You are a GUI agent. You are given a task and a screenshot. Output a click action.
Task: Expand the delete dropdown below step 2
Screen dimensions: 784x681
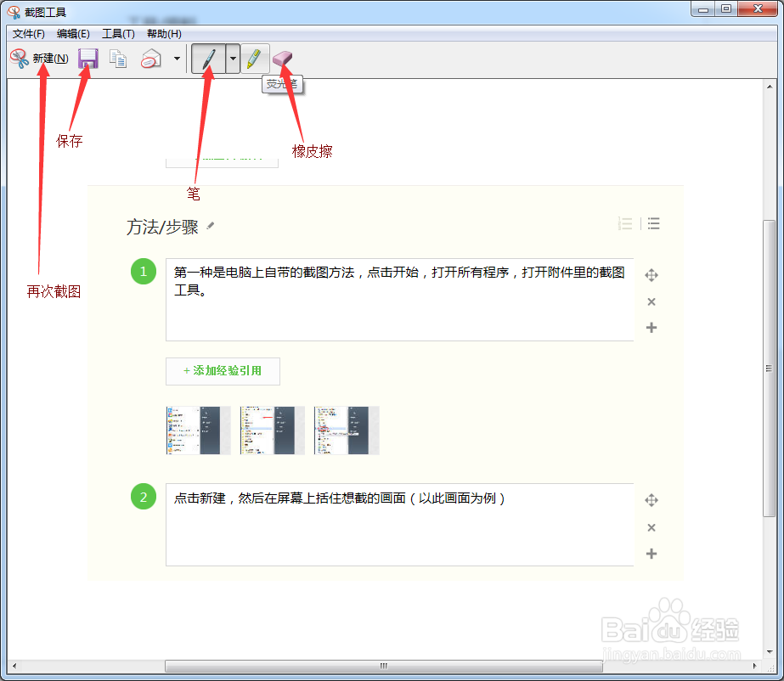pyautogui.click(x=651, y=527)
